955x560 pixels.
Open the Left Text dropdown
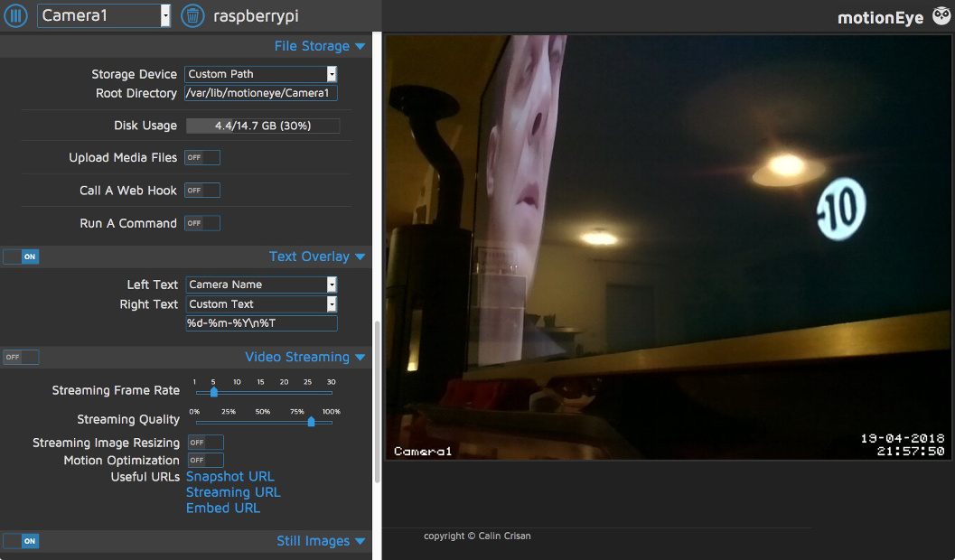pyautogui.click(x=331, y=284)
